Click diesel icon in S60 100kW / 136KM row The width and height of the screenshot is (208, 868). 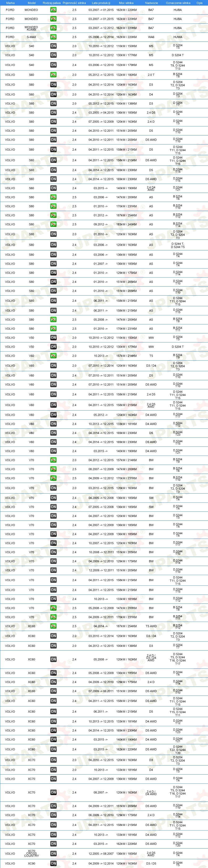pos(53,104)
